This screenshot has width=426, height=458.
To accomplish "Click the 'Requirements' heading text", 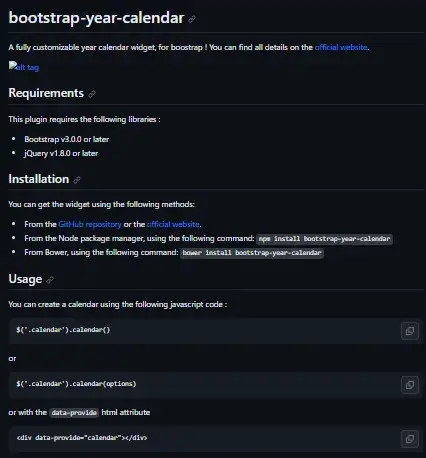I will pos(46,93).
